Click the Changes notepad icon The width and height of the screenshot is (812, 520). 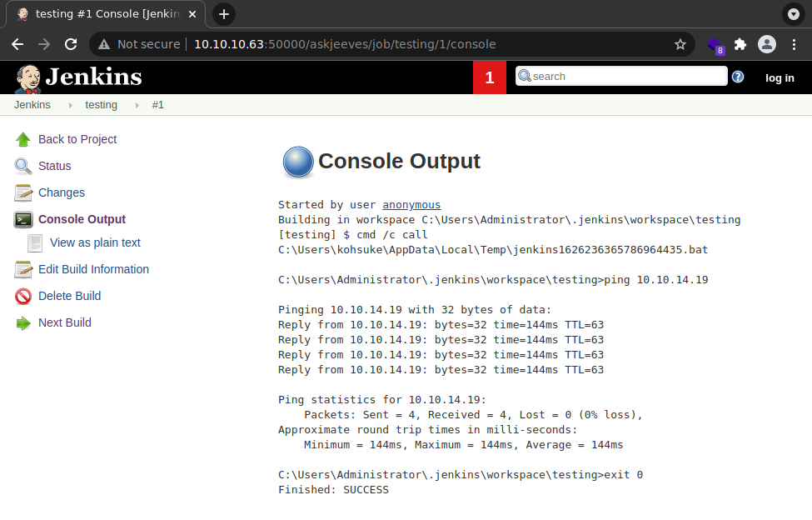(22, 192)
